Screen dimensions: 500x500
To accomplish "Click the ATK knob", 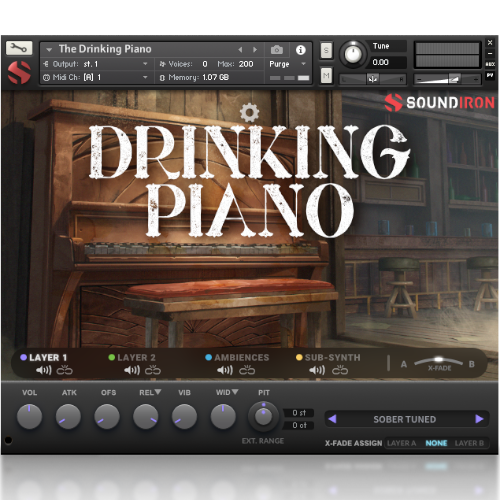I will 68,416.
